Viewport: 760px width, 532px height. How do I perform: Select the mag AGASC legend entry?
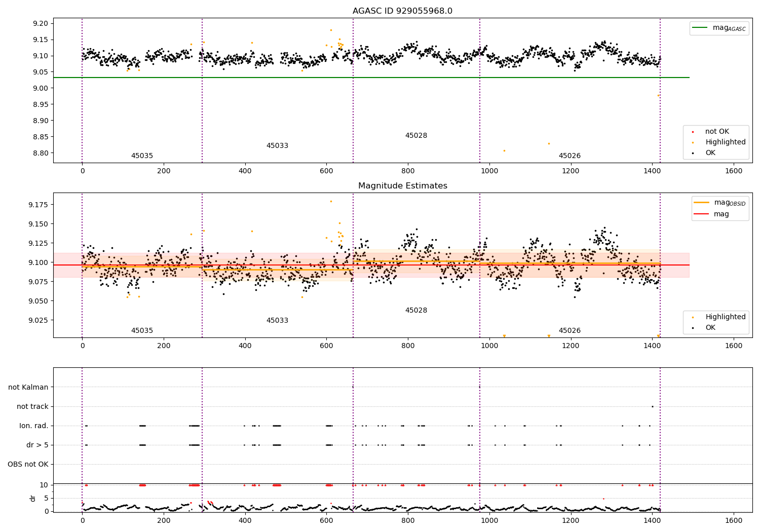719,28
